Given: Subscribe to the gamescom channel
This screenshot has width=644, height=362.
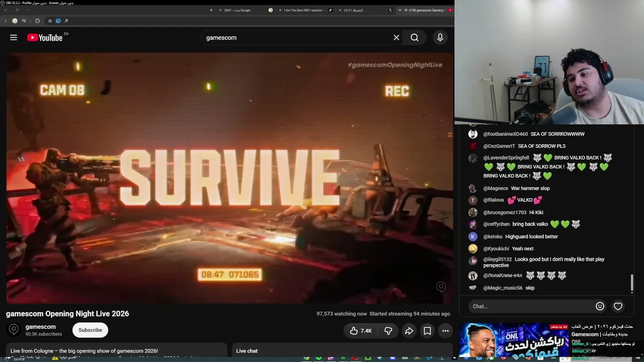Looking at the screenshot, I should coord(90,330).
